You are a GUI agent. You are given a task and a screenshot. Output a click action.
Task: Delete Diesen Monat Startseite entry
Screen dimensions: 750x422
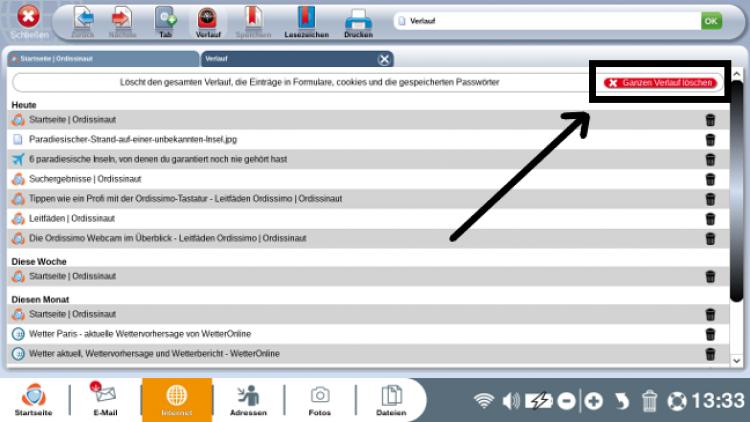point(710,314)
